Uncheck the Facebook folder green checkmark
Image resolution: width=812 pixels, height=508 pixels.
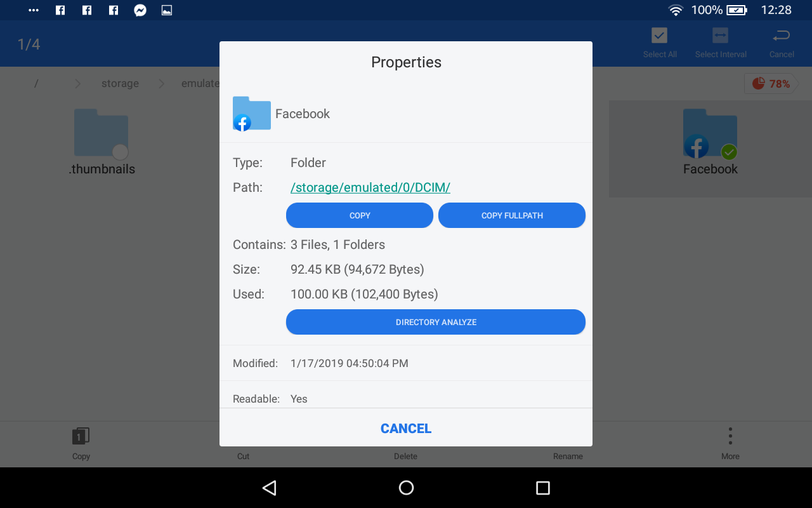coord(729,152)
